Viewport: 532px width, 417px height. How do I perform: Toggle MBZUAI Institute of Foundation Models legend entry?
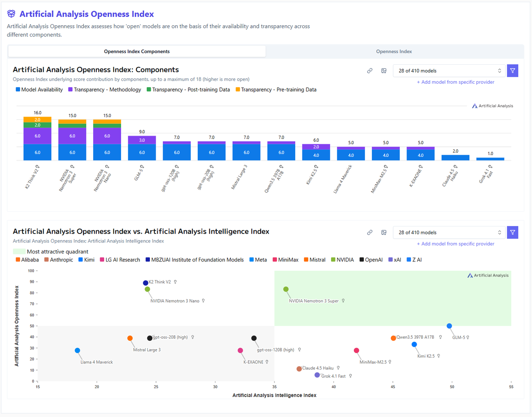[x=194, y=260]
